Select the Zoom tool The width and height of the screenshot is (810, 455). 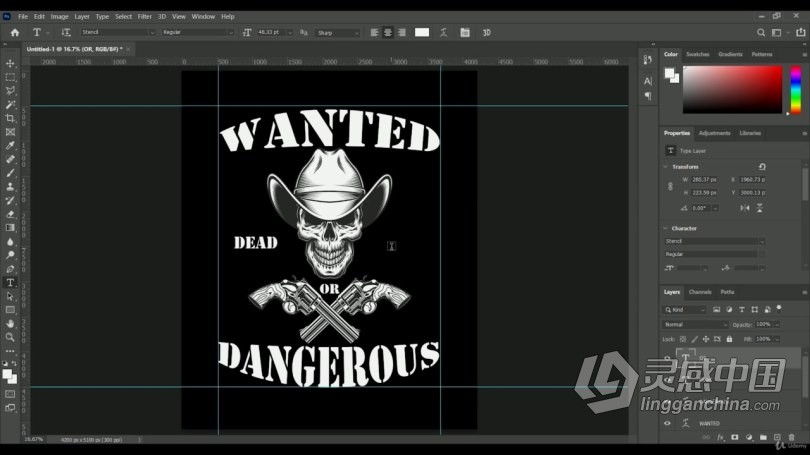pos(10,337)
